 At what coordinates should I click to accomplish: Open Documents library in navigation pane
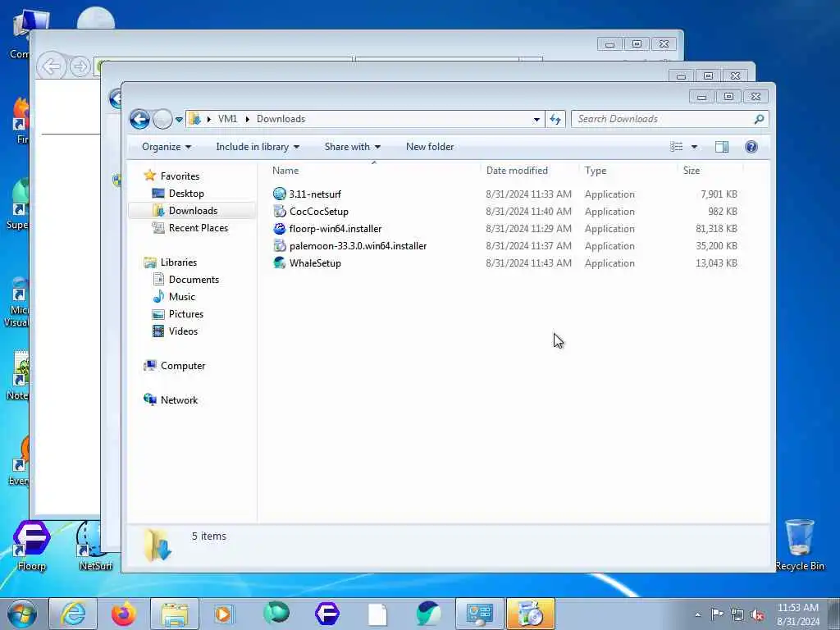[x=194, y=279]
